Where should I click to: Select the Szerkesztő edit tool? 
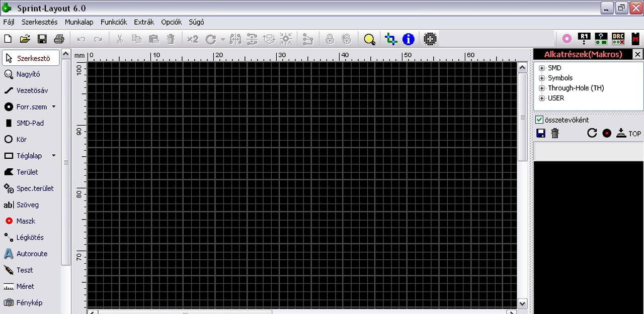30,58
